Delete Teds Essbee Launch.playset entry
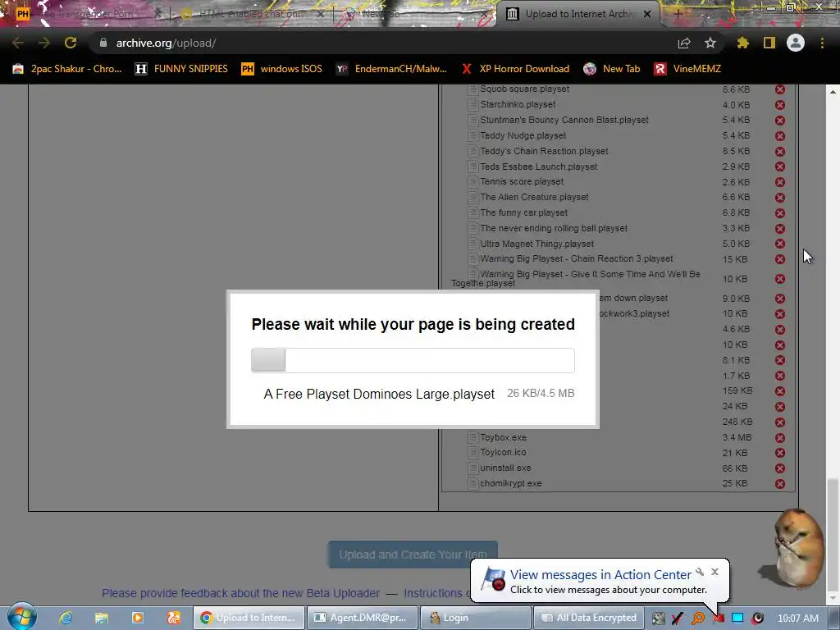840x630 pixels. [780, 167]
